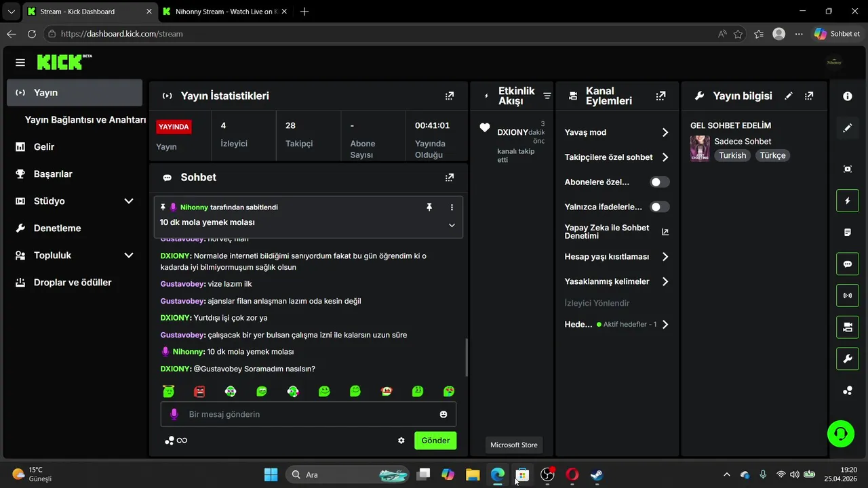Open the document notes icon in right sidebar
Screen dimensions: 868x488
[x=848, y=232]
